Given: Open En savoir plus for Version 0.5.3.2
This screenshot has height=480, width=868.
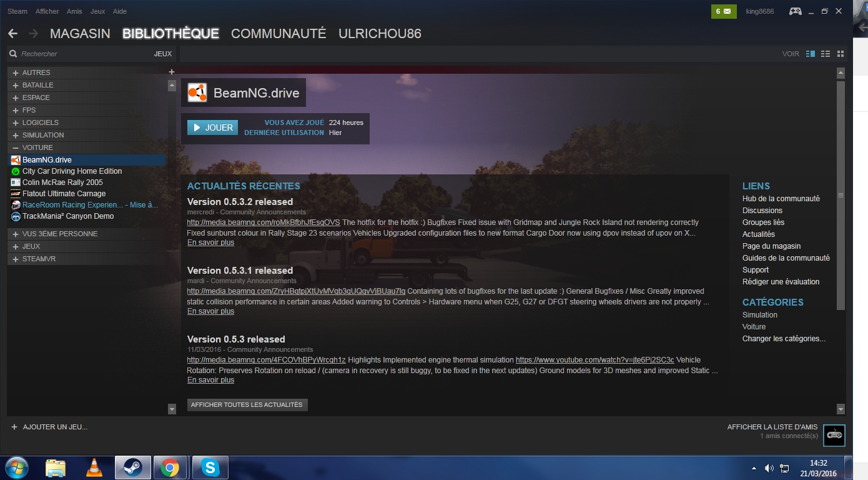Looking at the screenshot, I should (x=210, y=242).
